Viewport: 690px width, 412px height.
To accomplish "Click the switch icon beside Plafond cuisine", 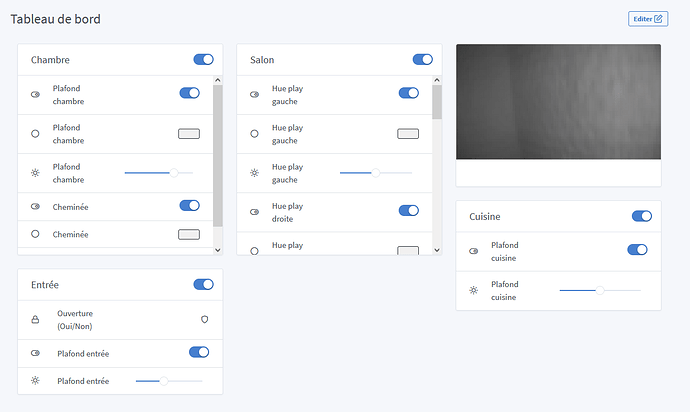I will tap(473, 251).
